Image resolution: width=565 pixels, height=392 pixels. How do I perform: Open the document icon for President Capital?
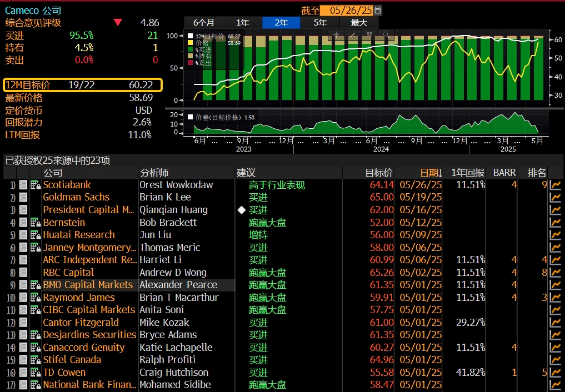pos(23,210)
